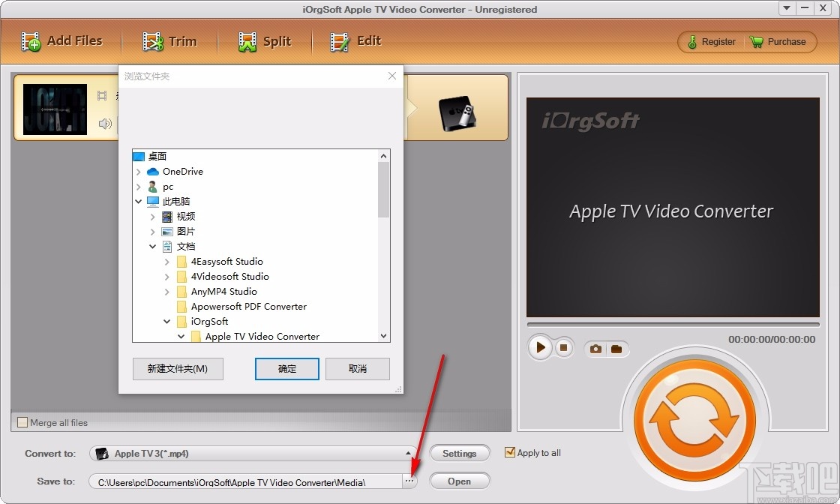
Task: Click the Register key icon
Action: (691, 42)
